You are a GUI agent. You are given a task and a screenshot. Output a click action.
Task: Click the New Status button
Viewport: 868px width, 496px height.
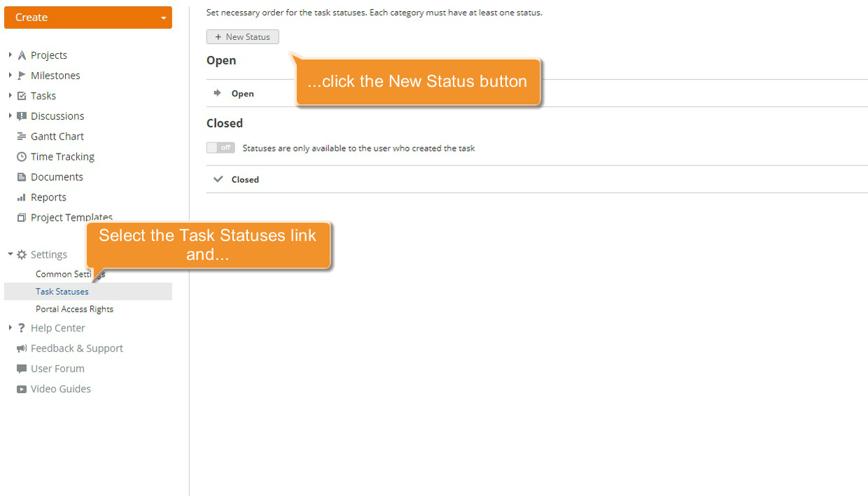tap(242, 36)
